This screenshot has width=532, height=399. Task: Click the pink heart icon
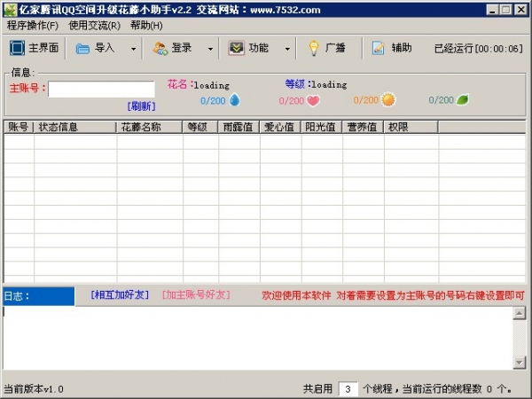coord(313,101)
